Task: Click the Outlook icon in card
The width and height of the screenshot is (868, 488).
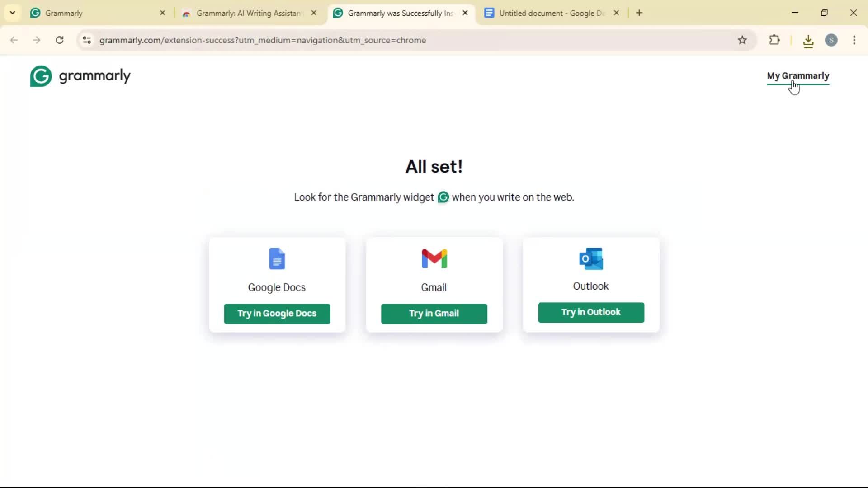Action: pos(591,258)
